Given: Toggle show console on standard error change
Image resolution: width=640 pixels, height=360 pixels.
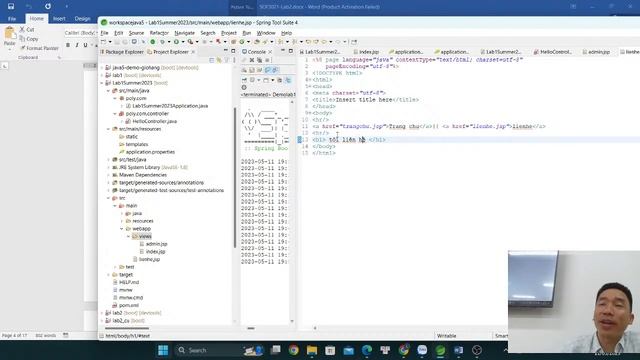Looking at the screenshot, I should click(x=276, y=70).
